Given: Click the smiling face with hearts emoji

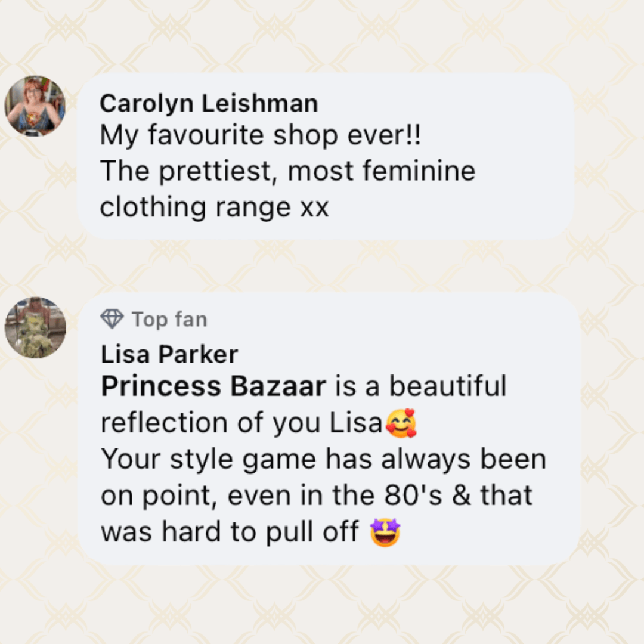Looking at the screenshot, I should click(401, 423).
